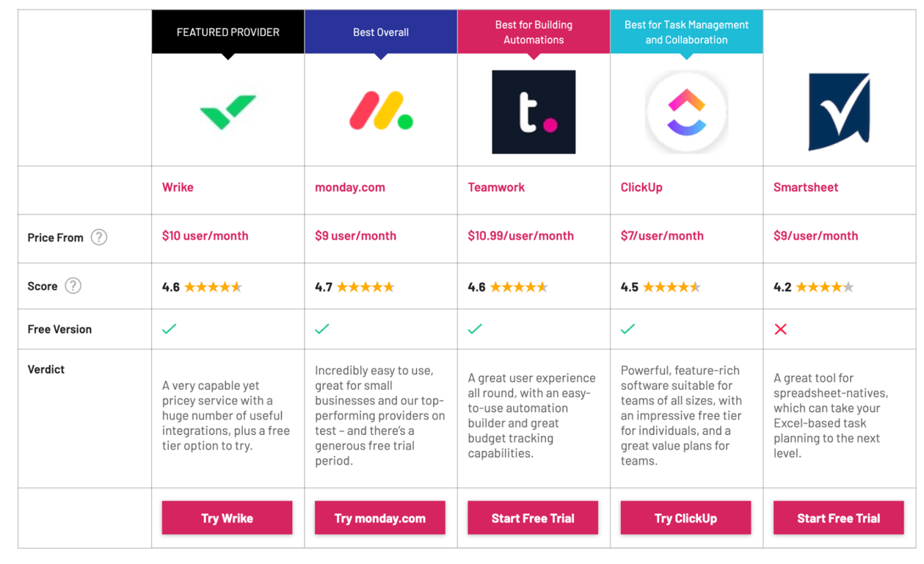Click the question mark icon beside Score

tap(73, 286)
